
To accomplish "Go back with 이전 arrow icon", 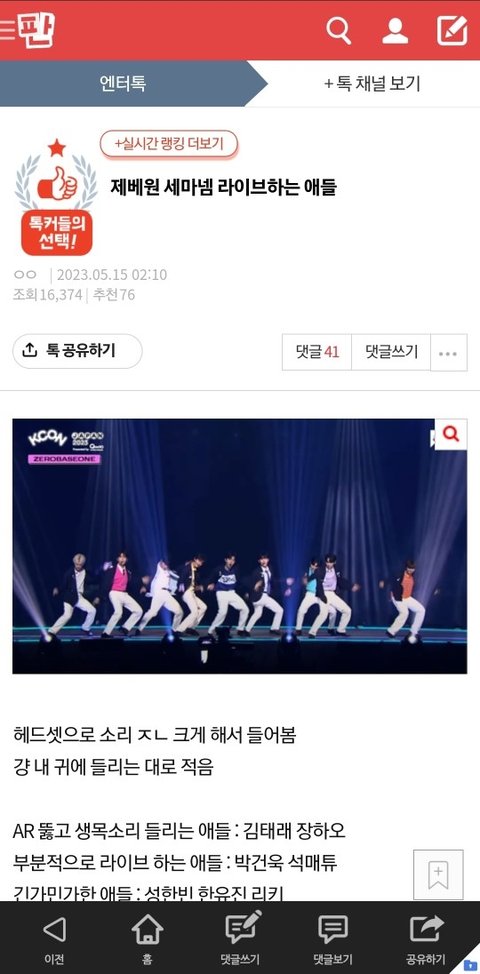I will pos(54,939).
